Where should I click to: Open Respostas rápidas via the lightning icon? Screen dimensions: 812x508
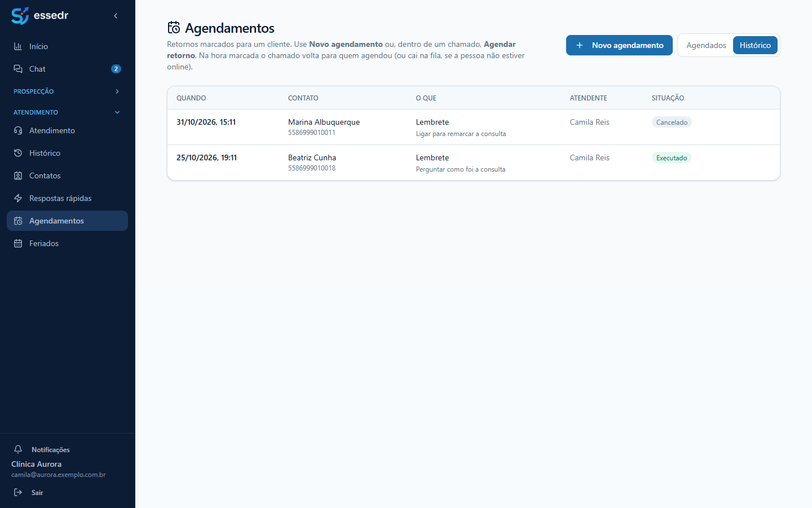point(18,198)
